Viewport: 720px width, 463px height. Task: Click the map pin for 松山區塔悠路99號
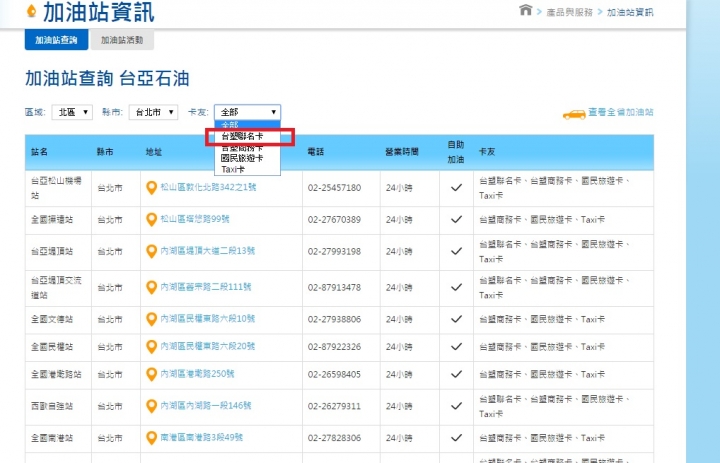tap(151, 220)
